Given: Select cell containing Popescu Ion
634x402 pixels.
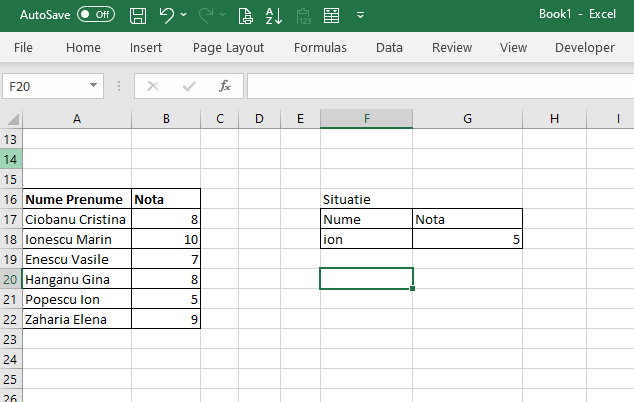Looking at the screenshot, I should (77, 299).
